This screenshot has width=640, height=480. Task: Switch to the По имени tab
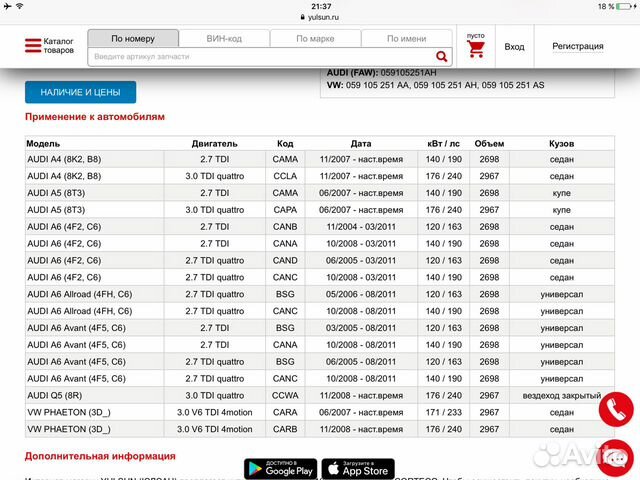[x=407, y=38]
